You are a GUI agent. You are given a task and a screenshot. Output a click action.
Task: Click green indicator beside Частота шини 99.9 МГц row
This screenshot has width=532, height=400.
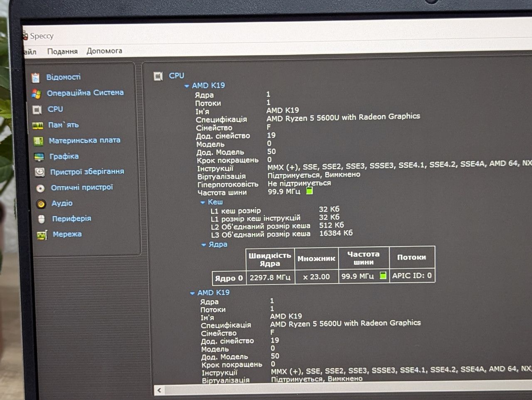pyautogui.click(x=309, y=191)
